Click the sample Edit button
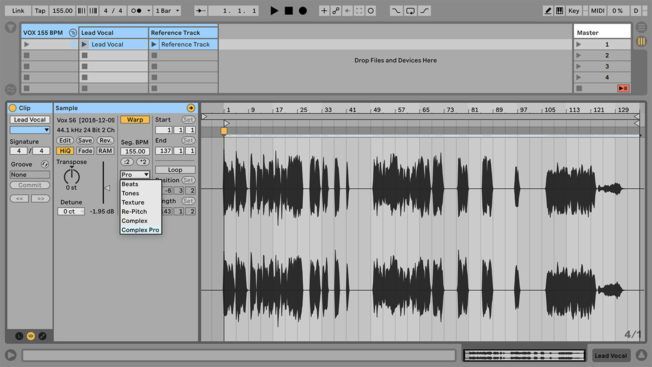 pos(65,140)
